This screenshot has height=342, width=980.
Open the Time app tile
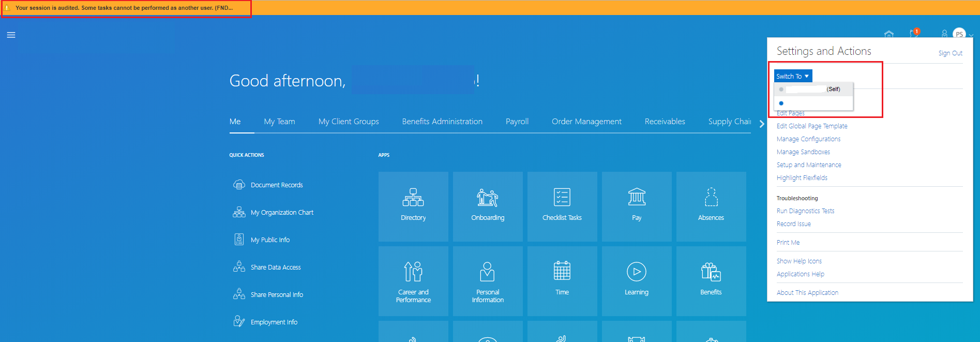562,280
